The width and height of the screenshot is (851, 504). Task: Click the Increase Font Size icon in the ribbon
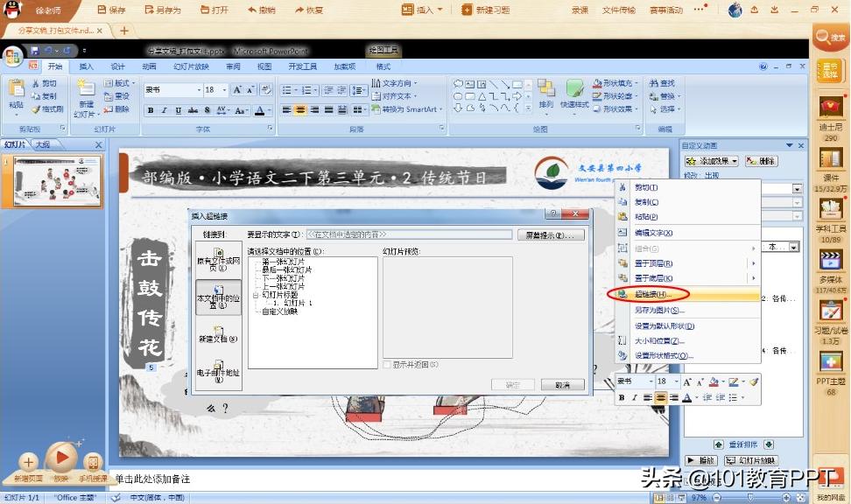[x=237, y=90]
